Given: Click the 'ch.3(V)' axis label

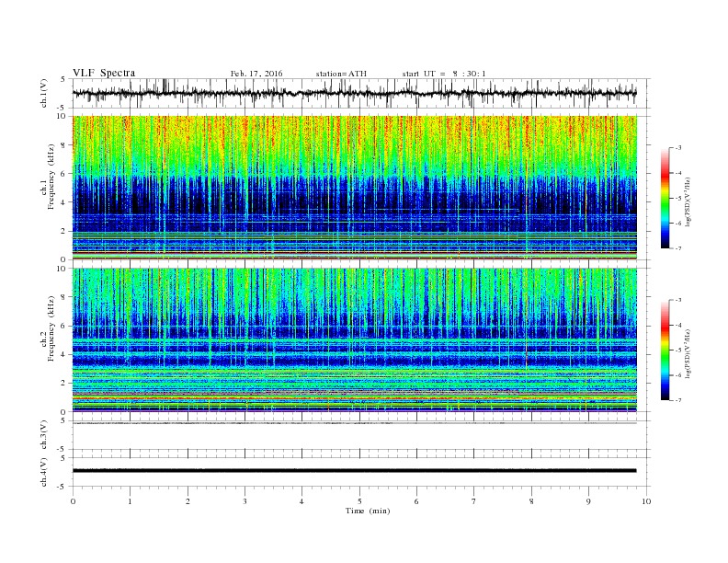Looking at the screenshot, I should pyautogui.click(x=44, y=435).
